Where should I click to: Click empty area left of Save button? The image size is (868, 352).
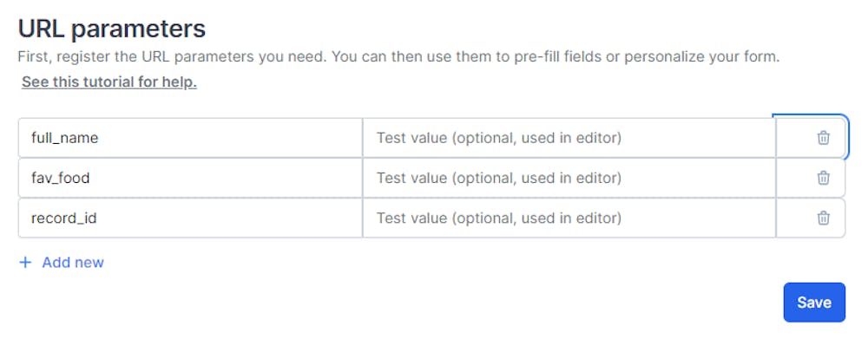521,302
